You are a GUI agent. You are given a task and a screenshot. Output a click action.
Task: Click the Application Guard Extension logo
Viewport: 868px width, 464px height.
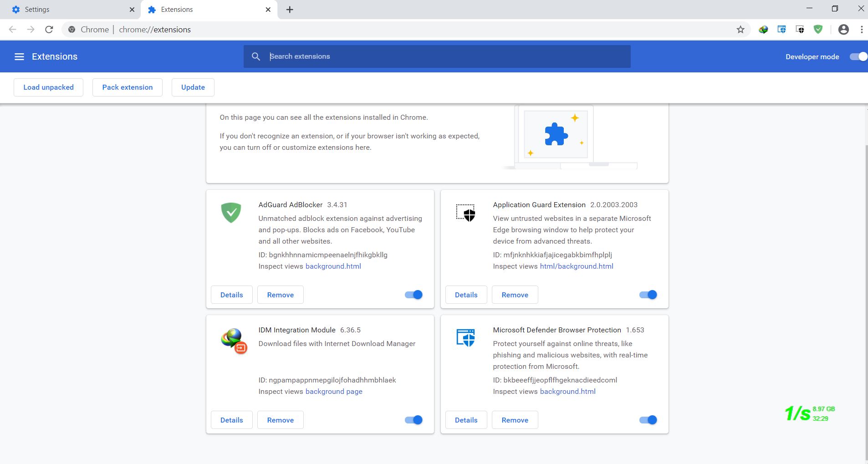[465, 213]
